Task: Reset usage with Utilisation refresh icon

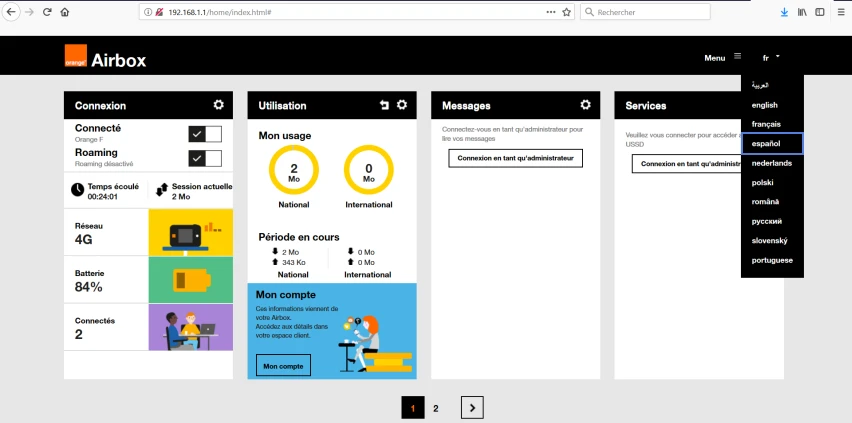Action: click(384, 105)
